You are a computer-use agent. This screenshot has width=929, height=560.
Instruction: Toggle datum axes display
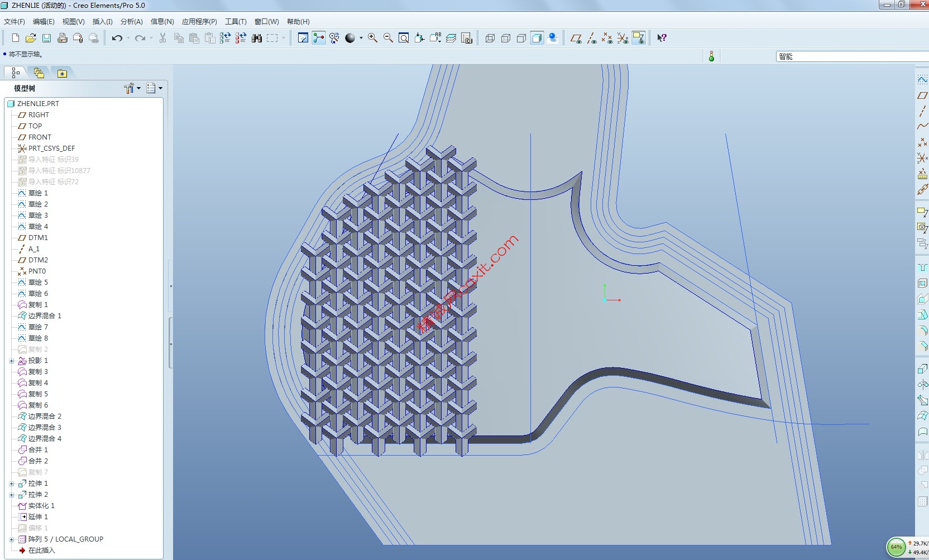[592, 38]
